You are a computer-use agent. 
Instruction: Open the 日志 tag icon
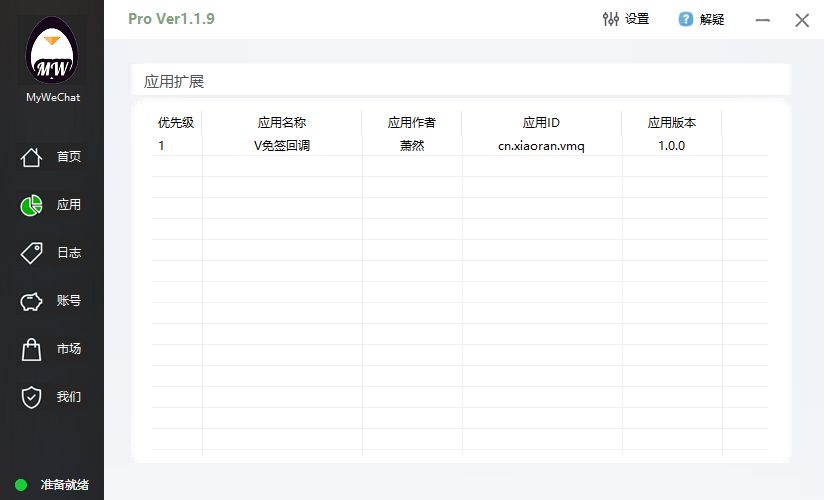click(x=32, y=253)
